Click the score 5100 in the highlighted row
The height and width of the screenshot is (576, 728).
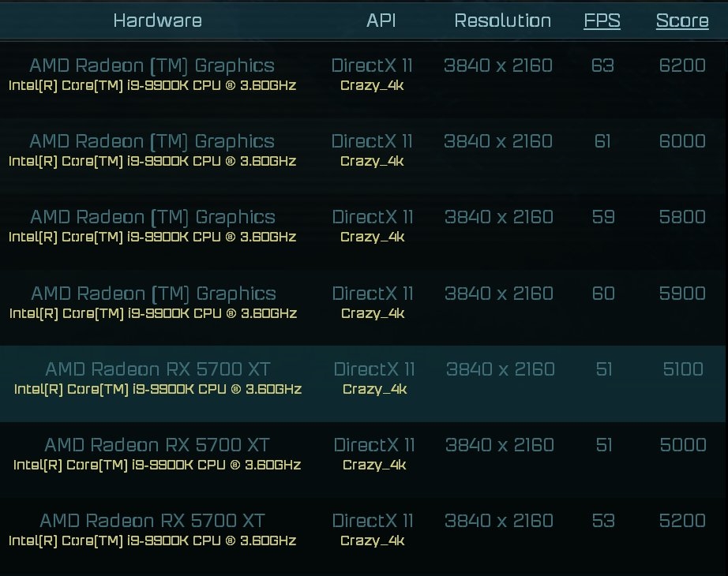tap(681, 369)
